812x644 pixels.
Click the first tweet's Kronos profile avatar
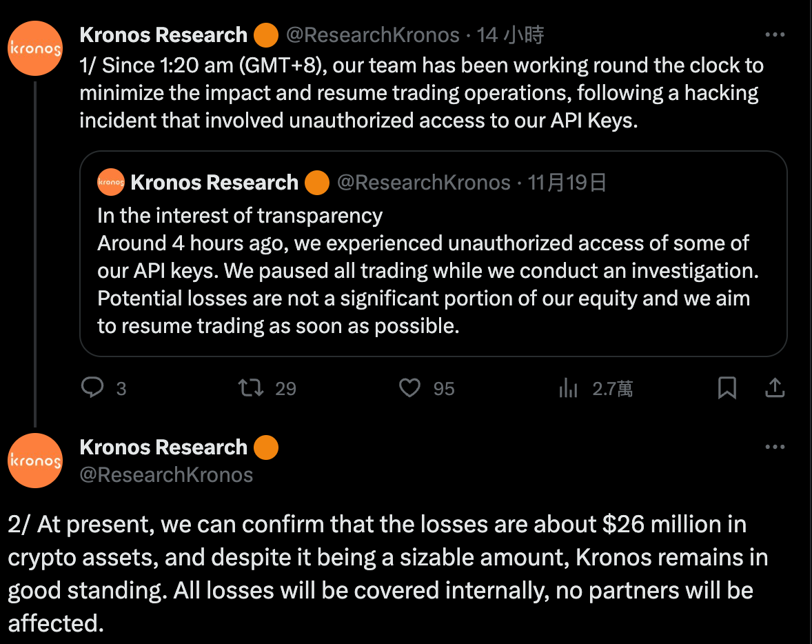[x=34, y=48]
